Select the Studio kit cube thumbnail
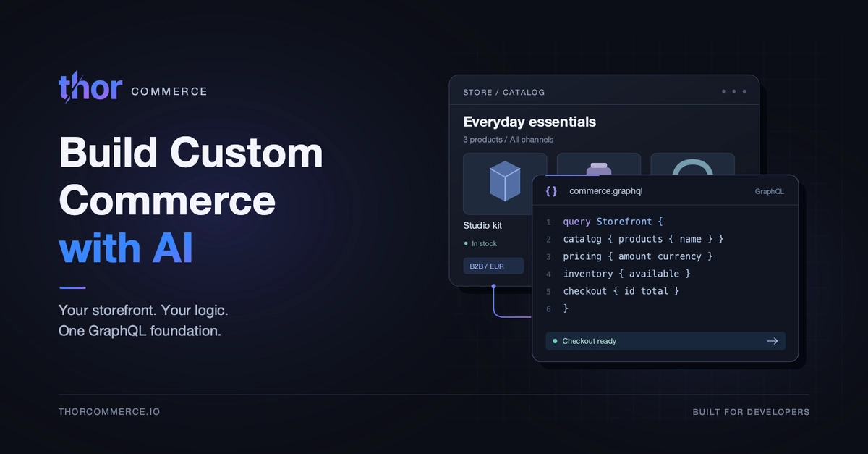 505,183
